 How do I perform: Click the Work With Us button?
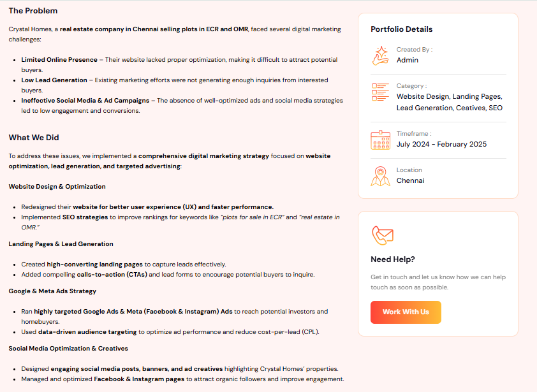(406, 312)
